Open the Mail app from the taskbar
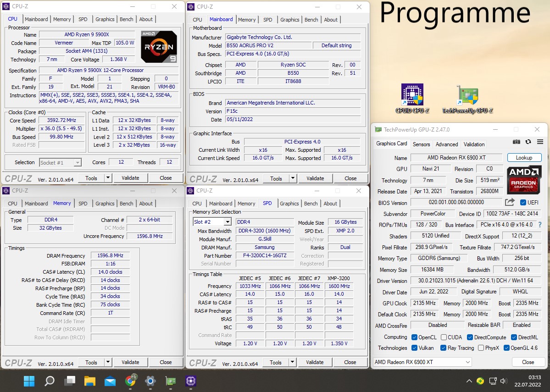550x392 pixels. pyautogui.click(x=110, y=381)
